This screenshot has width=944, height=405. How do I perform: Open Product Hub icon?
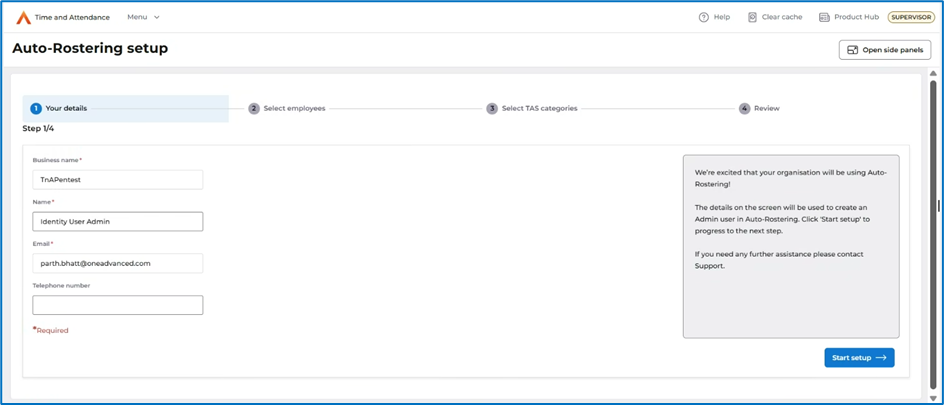[x=824, y=17]
